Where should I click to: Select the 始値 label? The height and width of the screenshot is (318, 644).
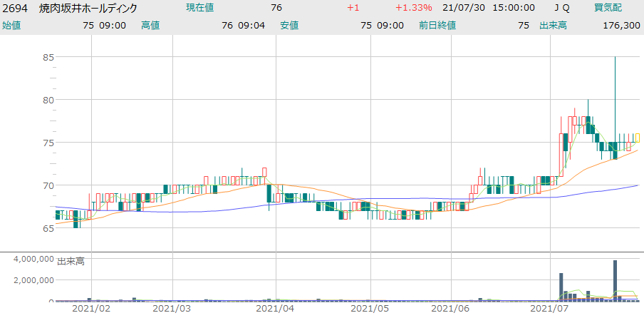click(x=11, y=25)
